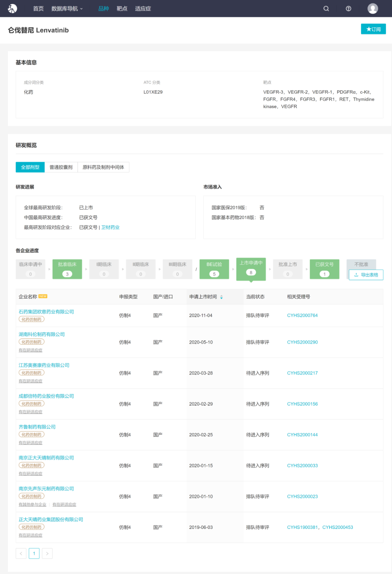392x574 pixels.
Task: Open 卫材药业 company link
Action: [110, 227]
